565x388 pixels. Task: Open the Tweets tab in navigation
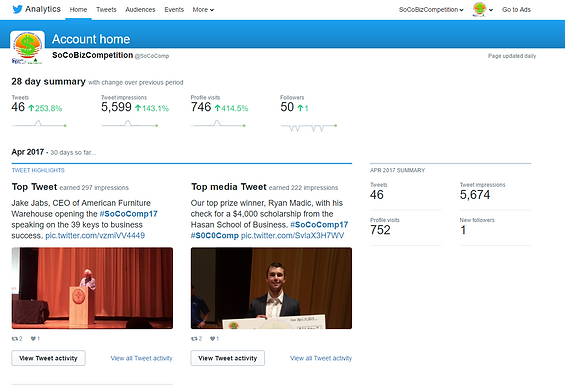(x=106, y=10)
